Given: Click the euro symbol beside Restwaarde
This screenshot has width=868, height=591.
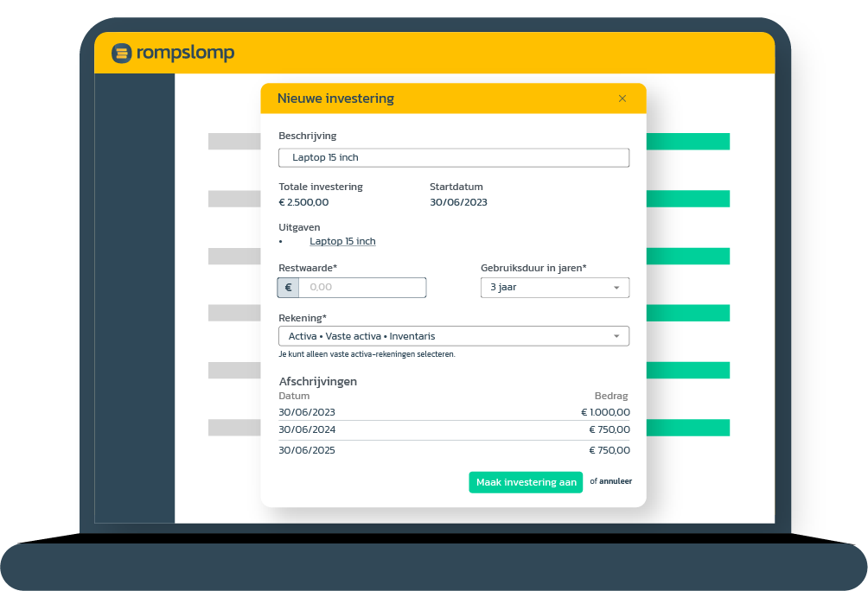Looking at the screenshot, I should click(x=288, y=288).
